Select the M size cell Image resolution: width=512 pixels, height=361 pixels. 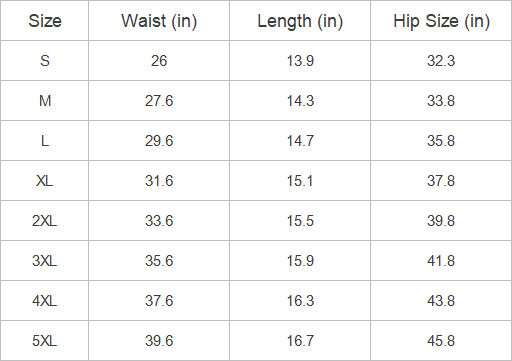pos(45,101)
